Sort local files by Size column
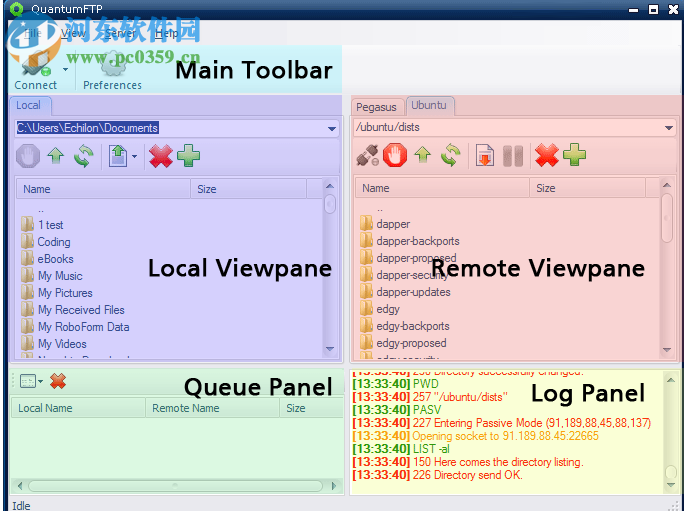 [x=248, y=189]
